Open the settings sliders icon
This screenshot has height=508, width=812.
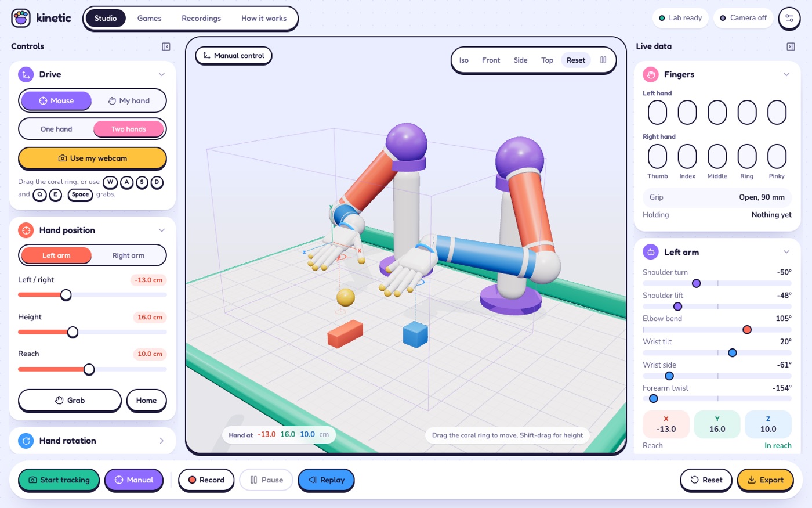tap(789, 18)
